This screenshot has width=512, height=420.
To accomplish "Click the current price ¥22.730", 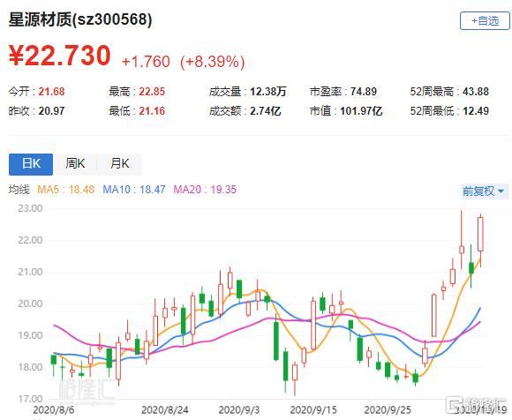I will point(60,56).
